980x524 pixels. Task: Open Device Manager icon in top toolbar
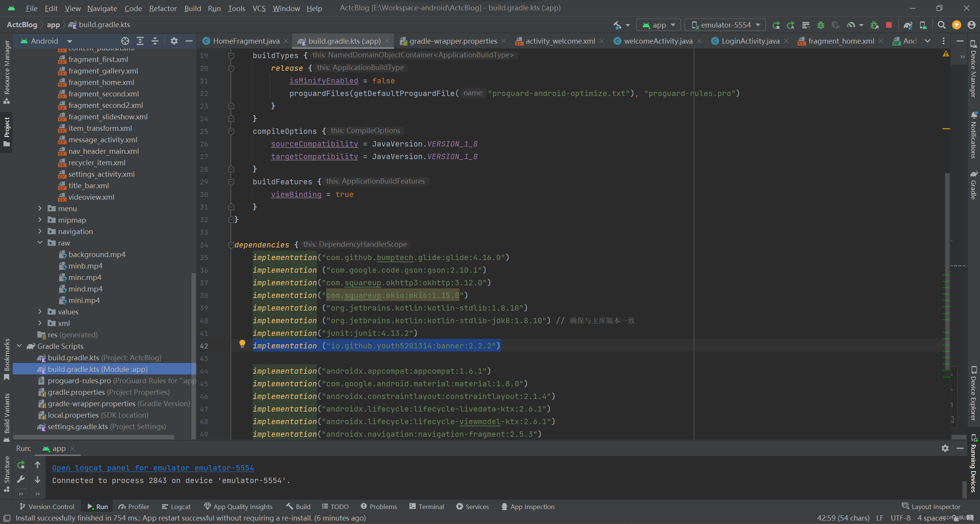(923, 25)
